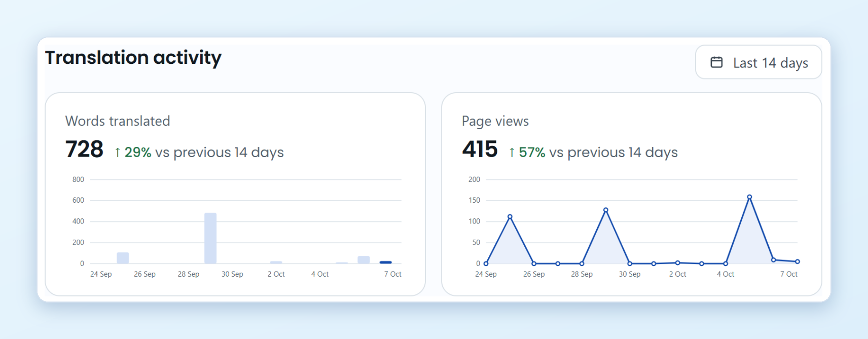This screenshot has height=339, width=868.
Task: Click the 800 axis label in Words translated chart
Action: point(78,179)
